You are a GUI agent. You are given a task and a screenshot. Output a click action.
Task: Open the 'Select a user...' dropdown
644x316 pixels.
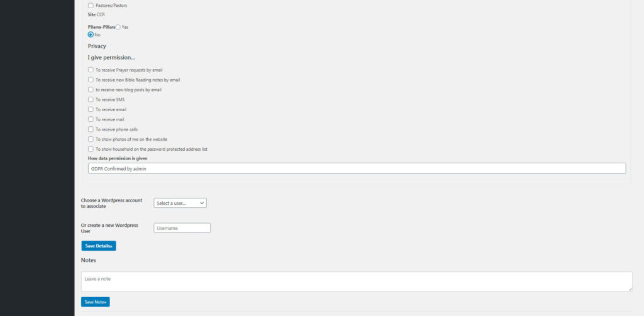pyautogui.click(x=180, y=203)
